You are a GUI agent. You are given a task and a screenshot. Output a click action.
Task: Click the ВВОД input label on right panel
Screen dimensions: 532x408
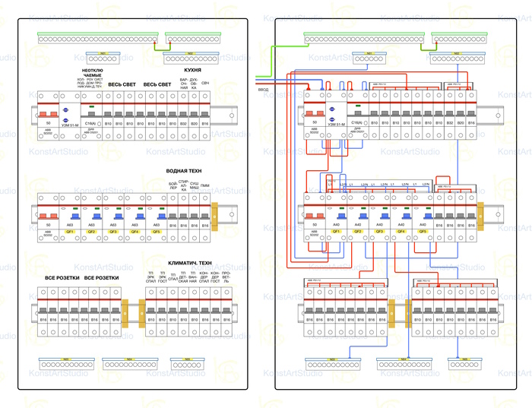(x=264, y=90)
